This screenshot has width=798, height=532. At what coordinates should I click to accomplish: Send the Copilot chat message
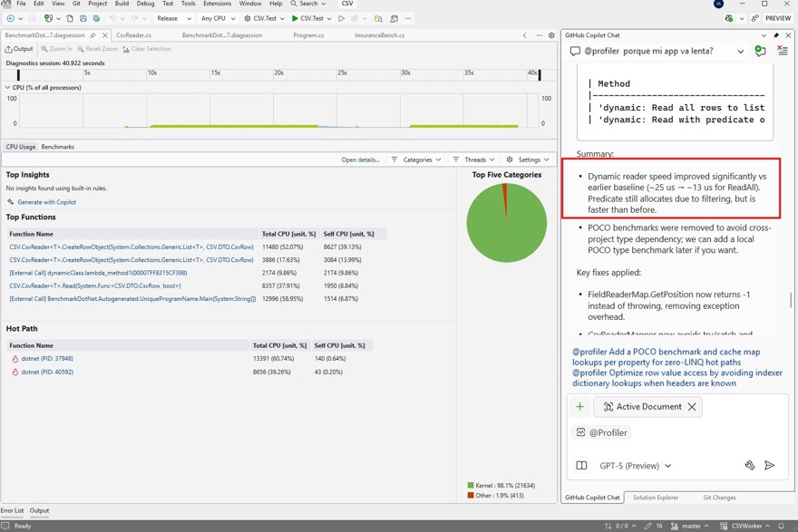pos(769,465)
